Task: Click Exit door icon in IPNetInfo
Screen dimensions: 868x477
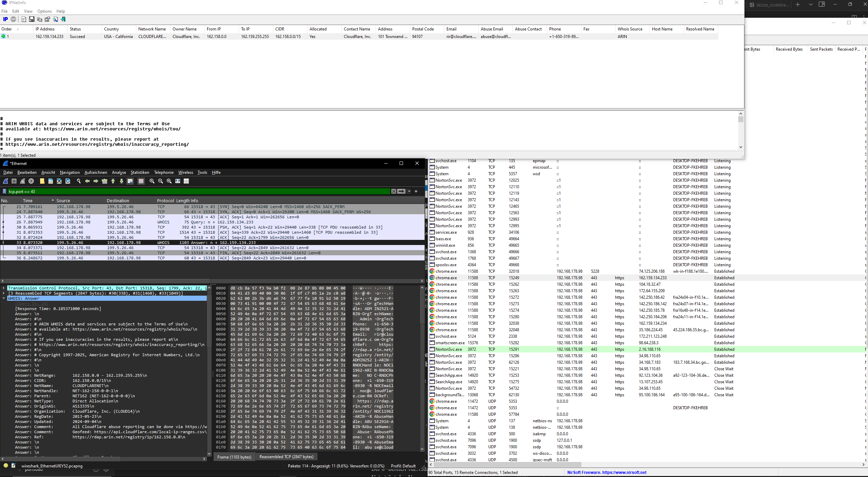Action: 63,19
